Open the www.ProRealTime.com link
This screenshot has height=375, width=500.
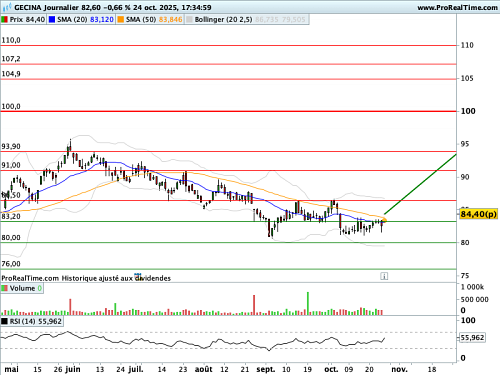[457, 7]
